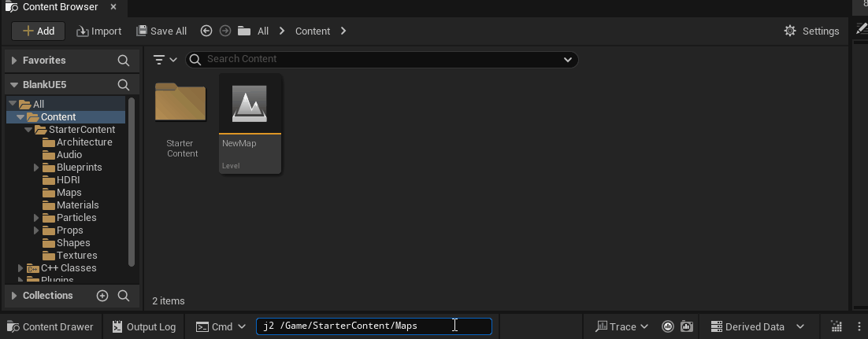
Task: Open the Output Log tab
Action: [144, 327]
